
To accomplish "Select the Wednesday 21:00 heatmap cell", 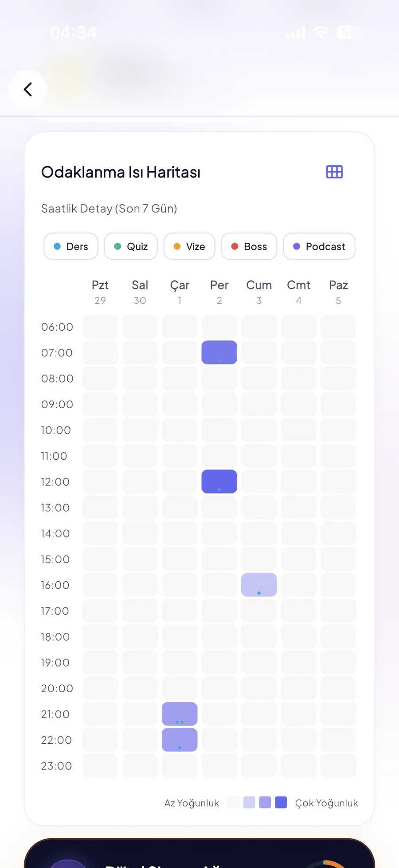I will coord(180,714).
